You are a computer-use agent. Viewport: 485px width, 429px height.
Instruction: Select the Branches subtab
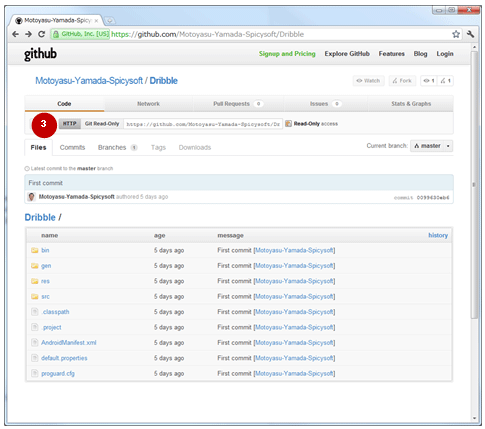(x=117, y=147)
